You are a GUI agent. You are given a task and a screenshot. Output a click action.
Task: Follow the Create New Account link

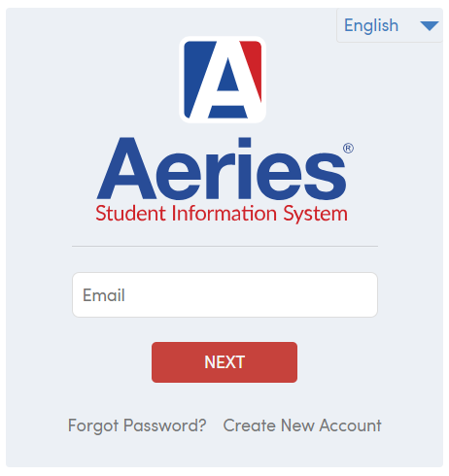pos(302,425)
